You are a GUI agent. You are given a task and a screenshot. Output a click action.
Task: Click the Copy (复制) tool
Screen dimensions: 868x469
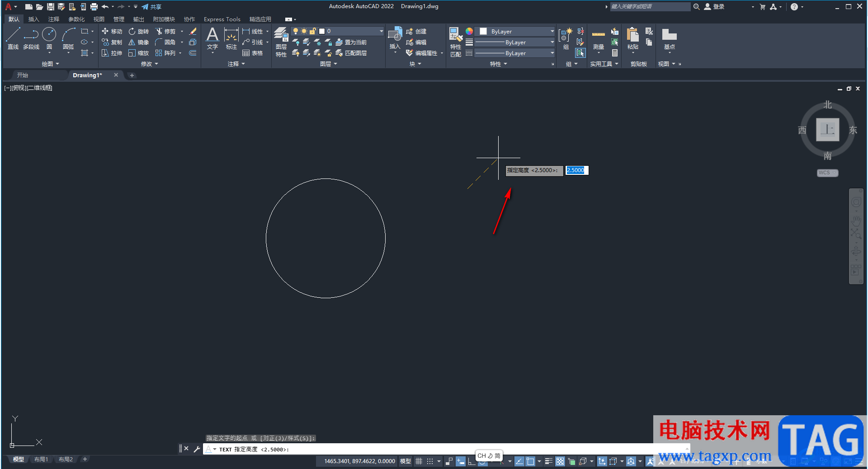tap(112, 42)
